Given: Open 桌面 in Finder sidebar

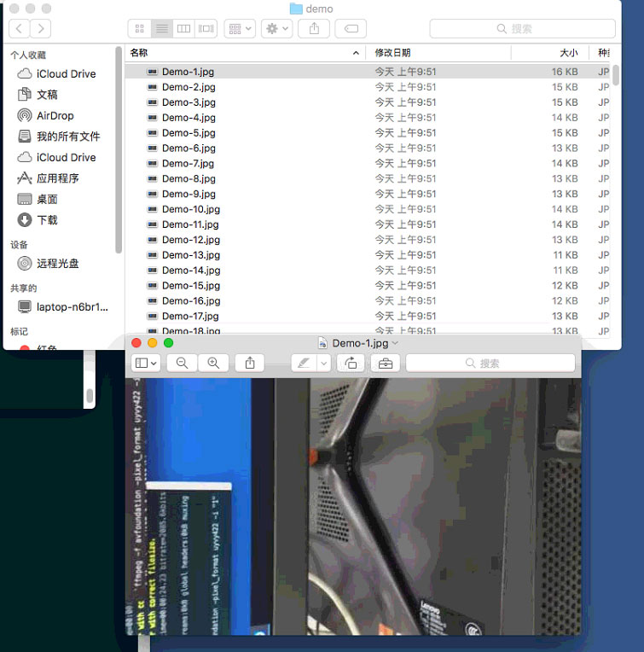Looking at the screenshot, I should pyautogui.click(x=38, y=199).
